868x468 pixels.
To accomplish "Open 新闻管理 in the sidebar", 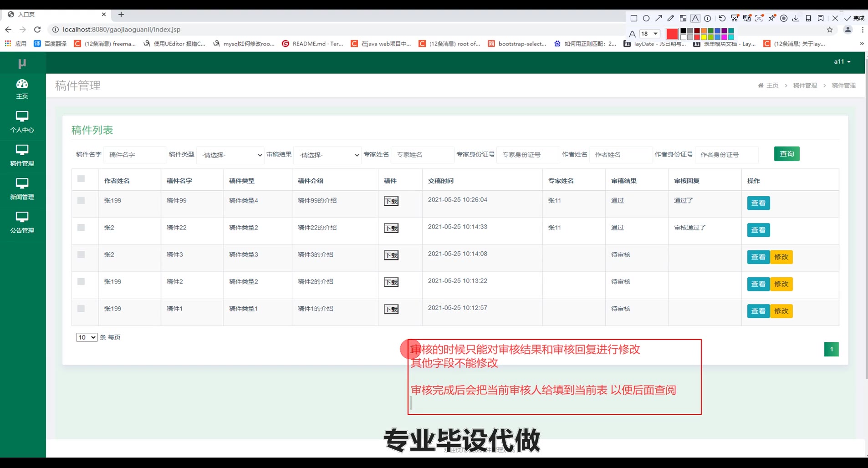I will point(22,189).
